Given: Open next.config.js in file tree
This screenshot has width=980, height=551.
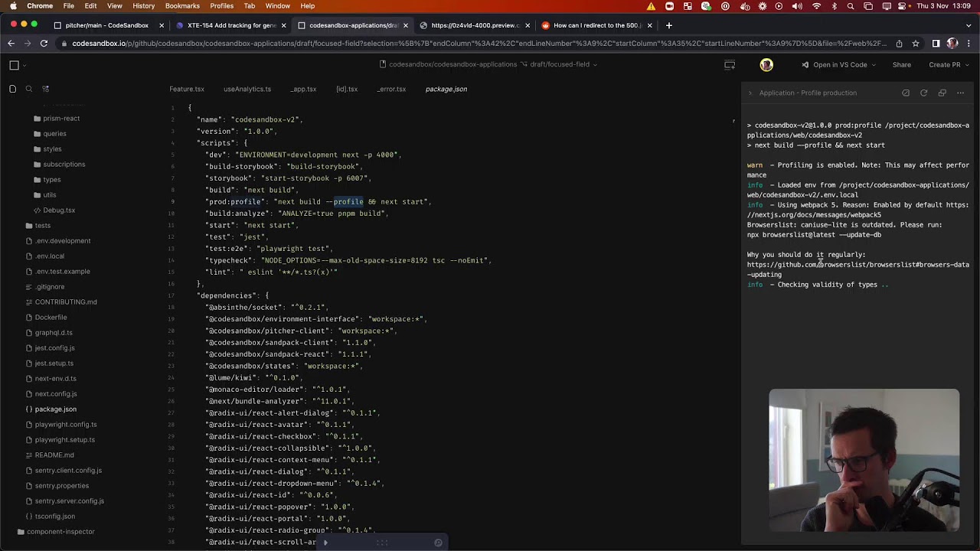Looking at the screenshot, I should click(x=56, y=394).
